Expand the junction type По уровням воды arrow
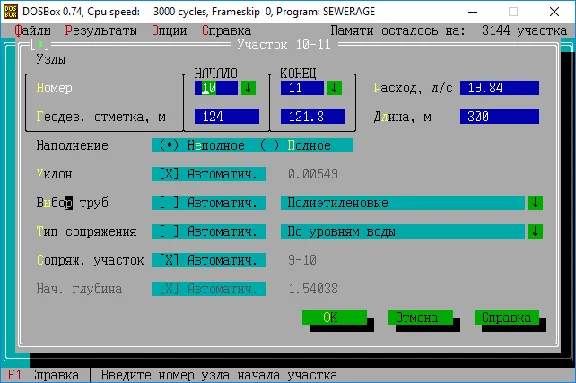 pos(535,232)
